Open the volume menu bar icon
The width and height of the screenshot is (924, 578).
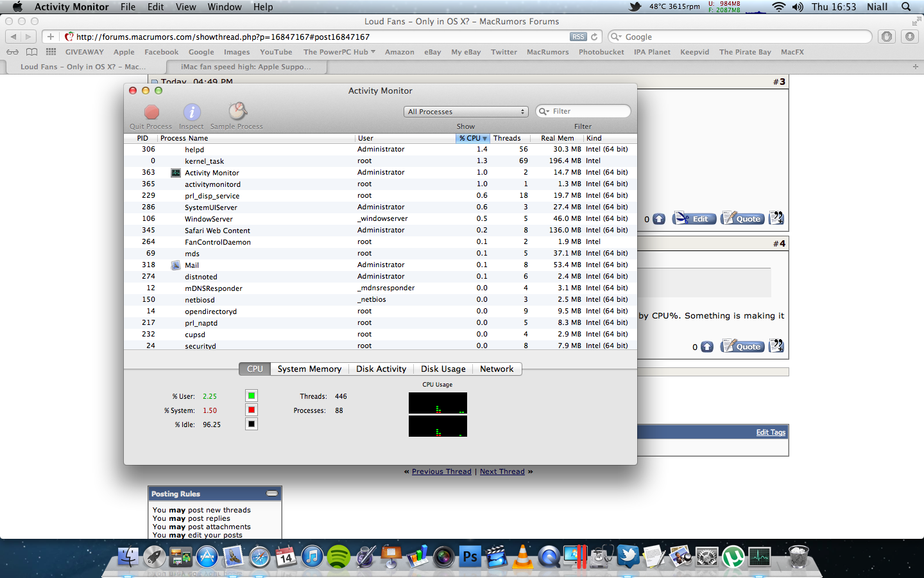[x=798, y=6]
